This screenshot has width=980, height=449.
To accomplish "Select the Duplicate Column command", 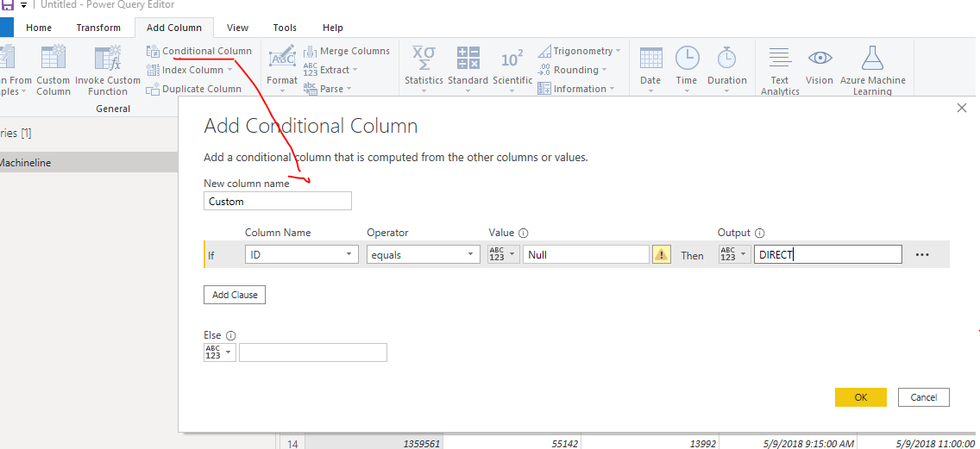I will click(194, 89).
